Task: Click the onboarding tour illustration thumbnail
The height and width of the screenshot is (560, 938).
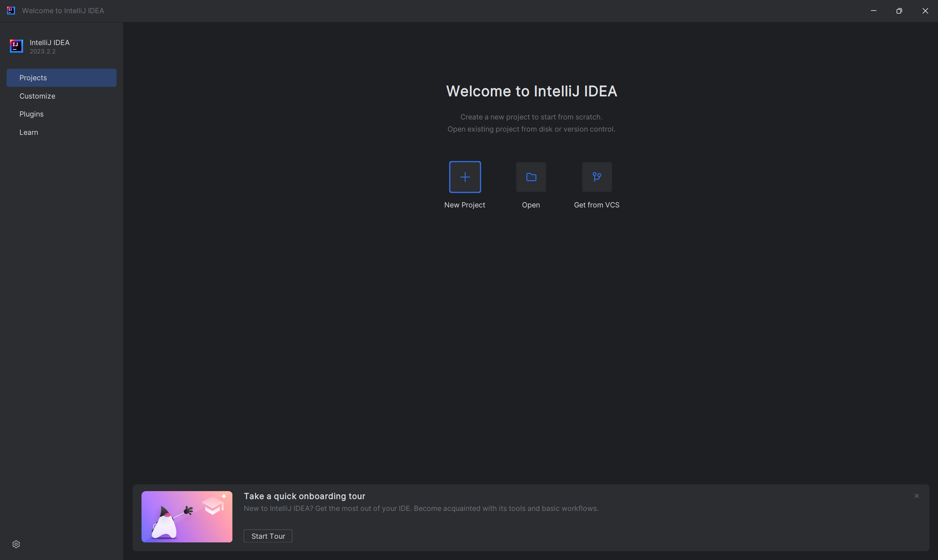Action: coord(187,517)
